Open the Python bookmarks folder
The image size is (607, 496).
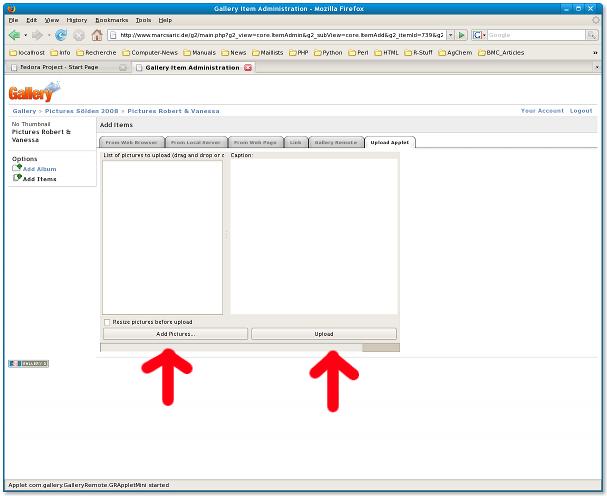(x=320, y=51)
